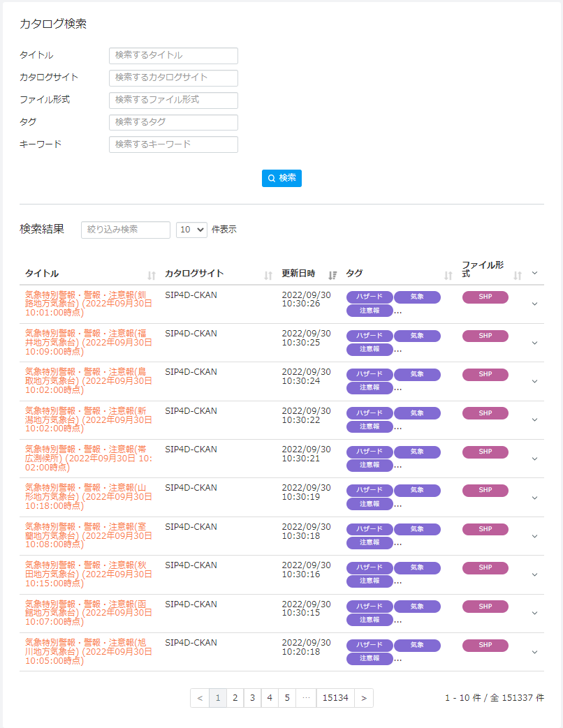Go to page 2
Screen dimensions: 563x728
pyautogui.click(x=235, y=698)
